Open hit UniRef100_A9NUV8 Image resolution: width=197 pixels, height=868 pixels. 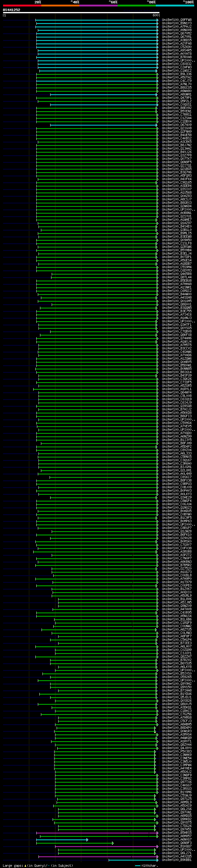click(x=177, y=30)
